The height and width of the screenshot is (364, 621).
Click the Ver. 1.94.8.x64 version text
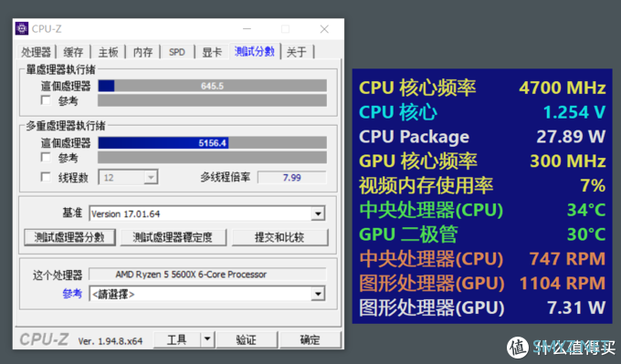pyautogui.click(x=111, y=341)
